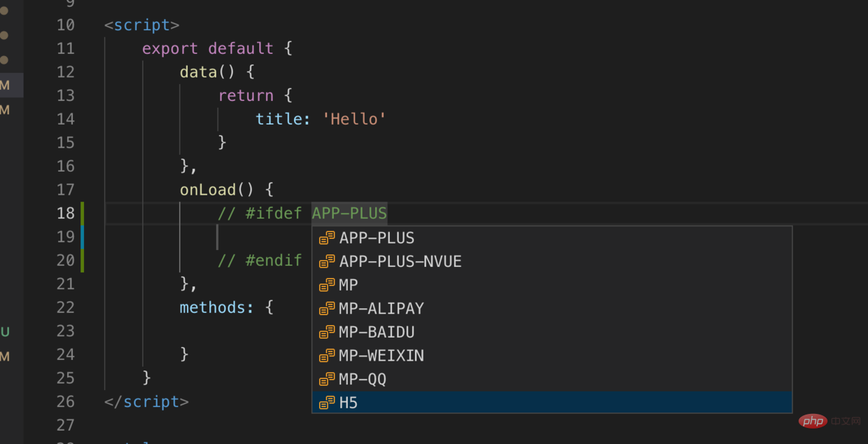Viewport: 868px width, 444px height.
Task: Click line number 18 in the gutter
Action: [x=65, y=213]
